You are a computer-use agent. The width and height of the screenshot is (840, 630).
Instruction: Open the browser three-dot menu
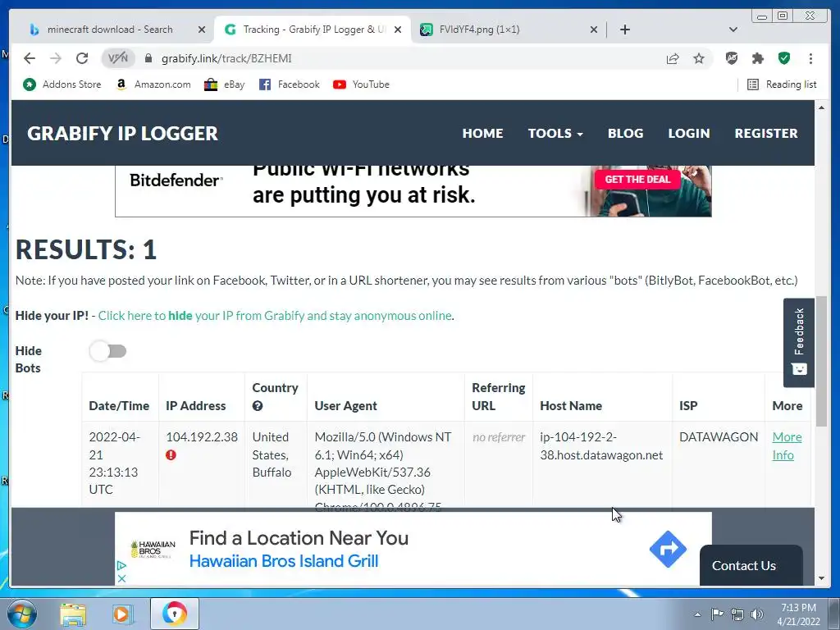pyautogui.click(x=810, y=58)
